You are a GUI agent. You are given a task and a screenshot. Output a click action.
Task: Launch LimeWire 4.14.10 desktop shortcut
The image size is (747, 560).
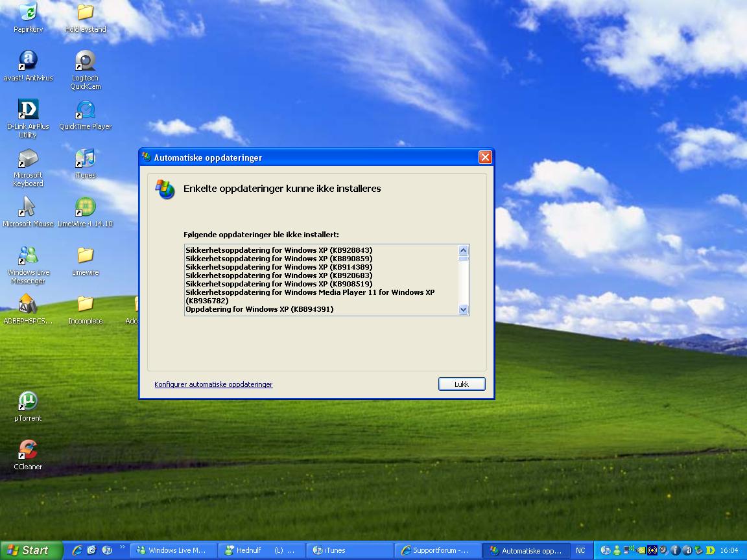[x=86, y=212]
